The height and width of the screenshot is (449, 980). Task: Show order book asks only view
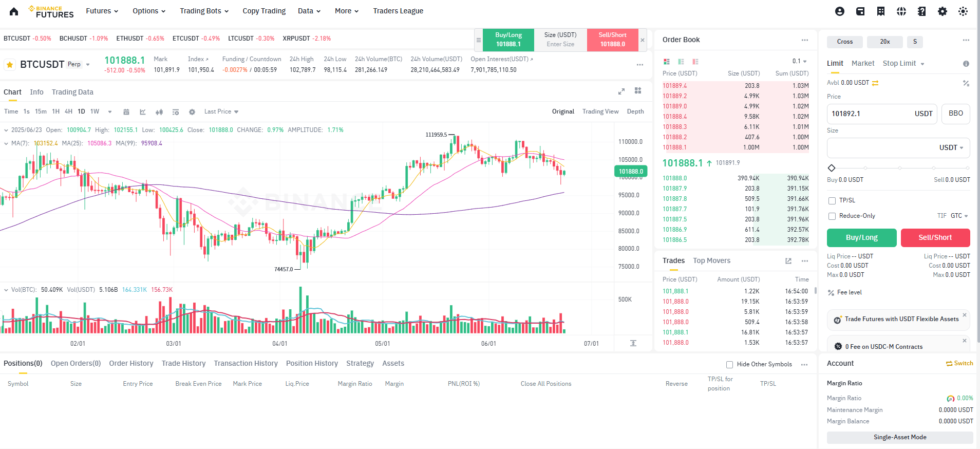695,62
